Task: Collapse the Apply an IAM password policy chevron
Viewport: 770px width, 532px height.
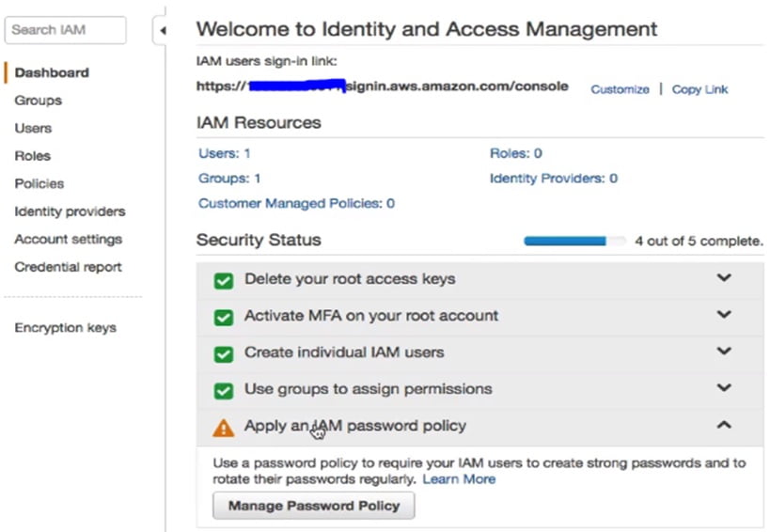Action: click(724, 425)
